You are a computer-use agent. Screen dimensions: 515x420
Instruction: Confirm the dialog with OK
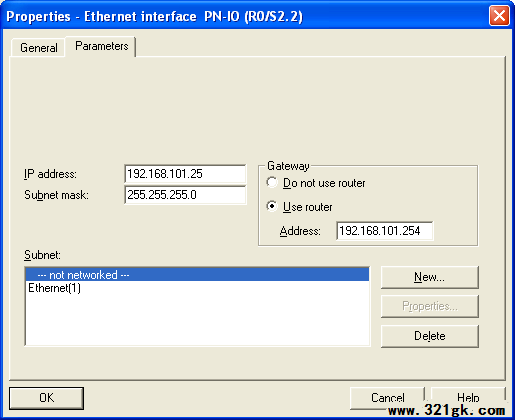point(46,398)
